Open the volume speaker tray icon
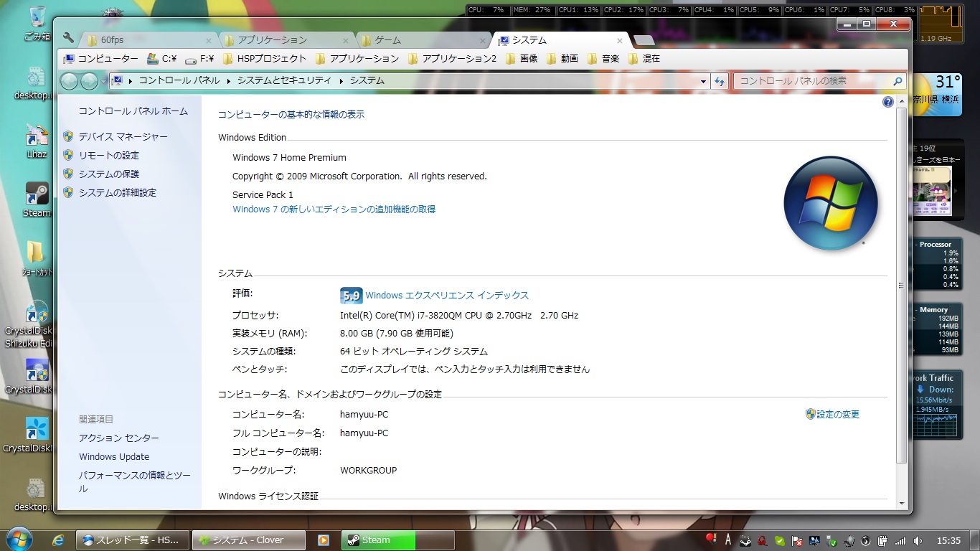Screen dimensions: 980x551 point(918,540)
